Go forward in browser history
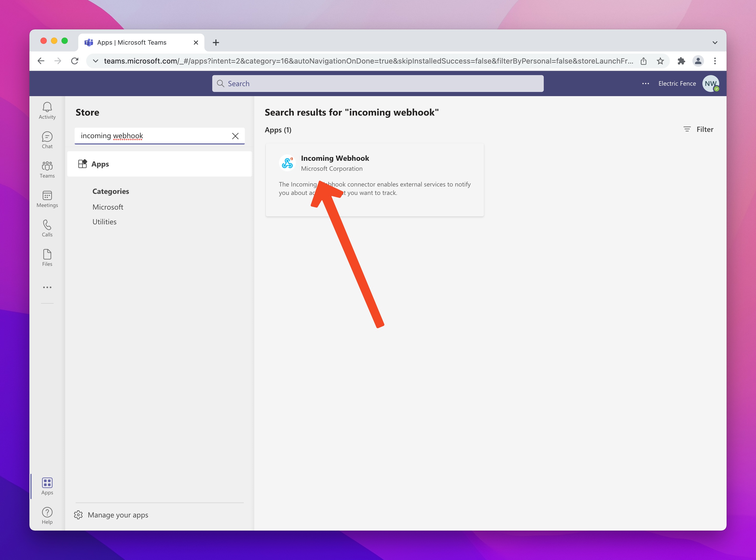This screenshot has width=756, height=560. (x=58, y=61)
